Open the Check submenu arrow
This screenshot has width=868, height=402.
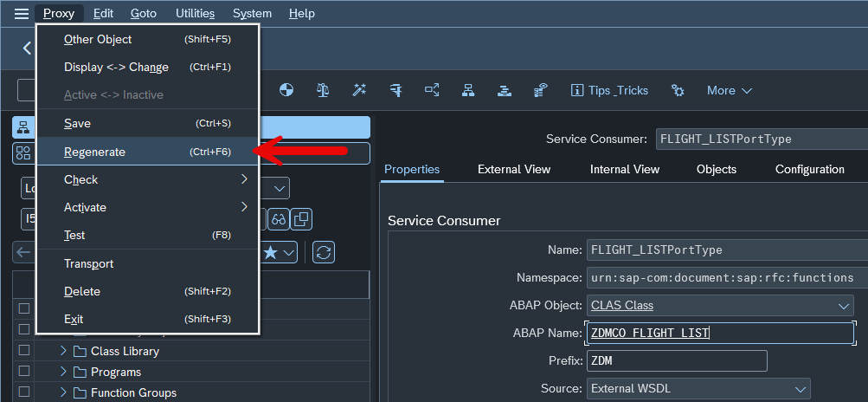click(x=244, y=179)
